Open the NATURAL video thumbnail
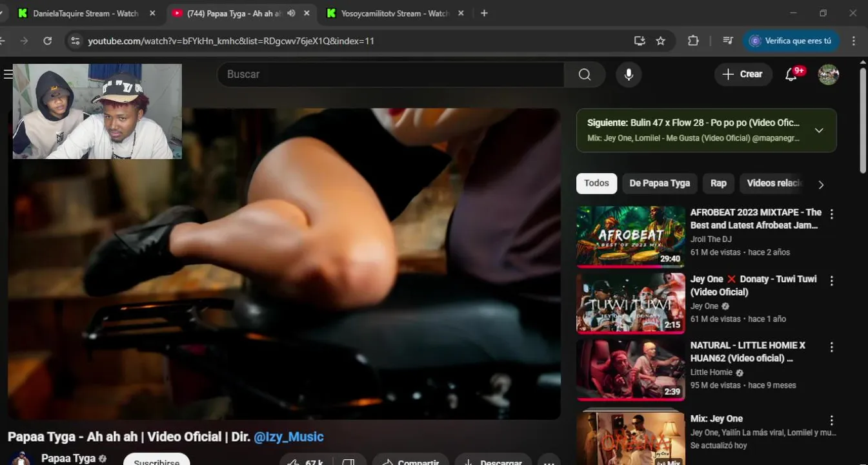868x465 pixels. click(631, 369)
